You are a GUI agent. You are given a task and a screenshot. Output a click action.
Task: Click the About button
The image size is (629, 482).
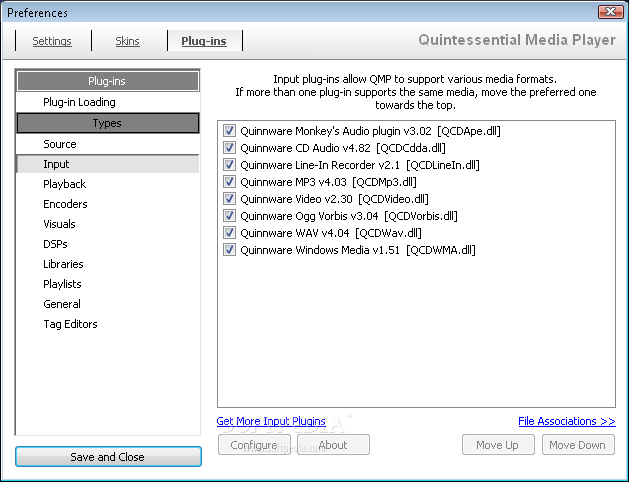(333, 445)
